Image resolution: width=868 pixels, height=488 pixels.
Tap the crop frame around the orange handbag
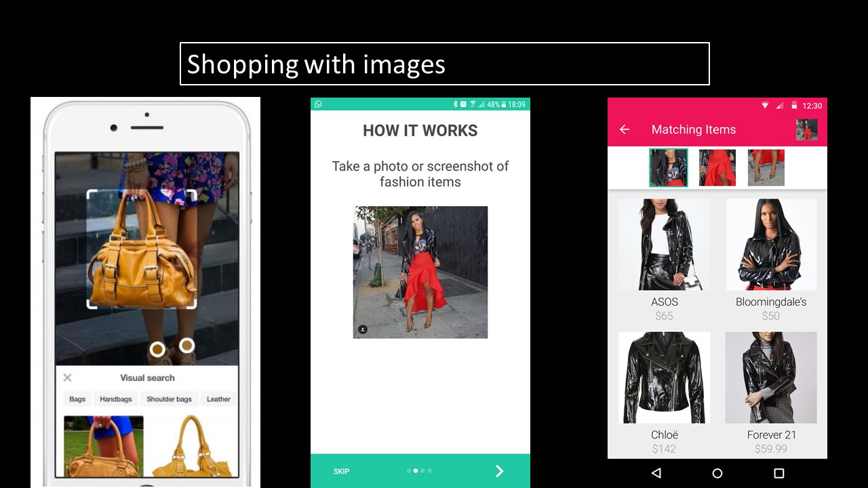142,249
